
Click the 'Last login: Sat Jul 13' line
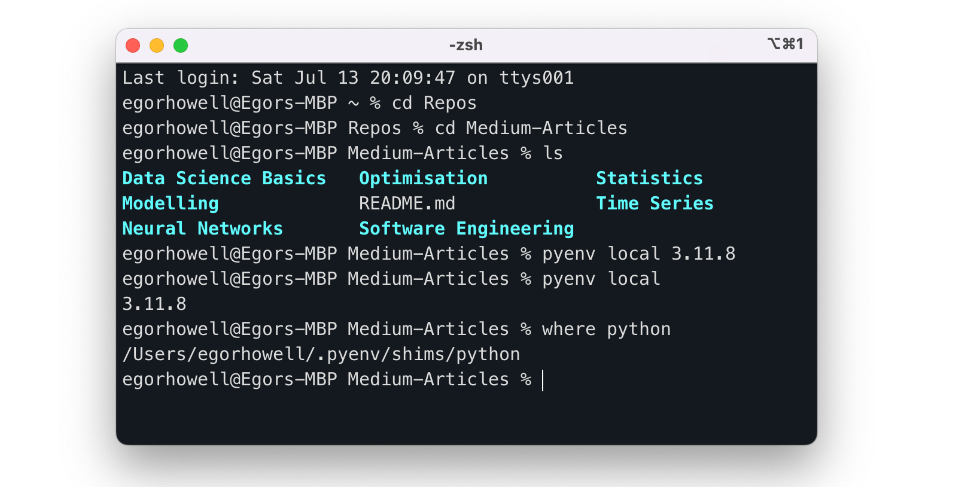tap(348, 78)
